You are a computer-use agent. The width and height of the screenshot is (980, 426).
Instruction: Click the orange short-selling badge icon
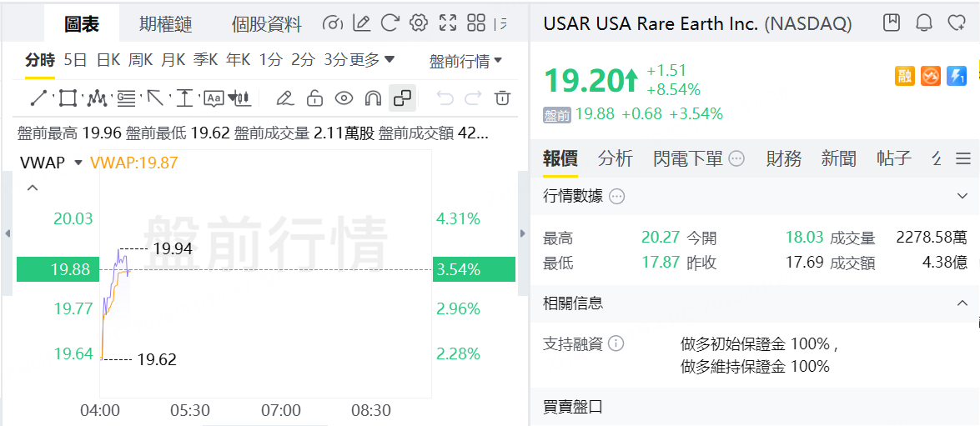tap(931, 76)
